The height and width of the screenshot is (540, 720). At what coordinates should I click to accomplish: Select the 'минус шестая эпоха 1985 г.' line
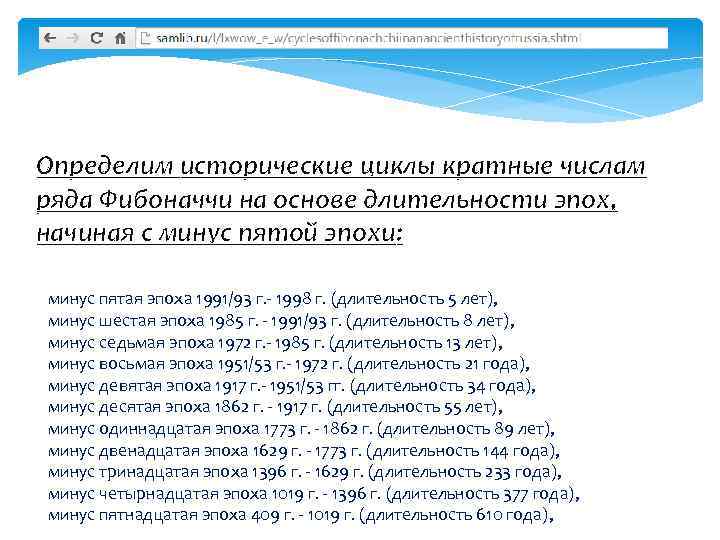click(x=281, y=321)
